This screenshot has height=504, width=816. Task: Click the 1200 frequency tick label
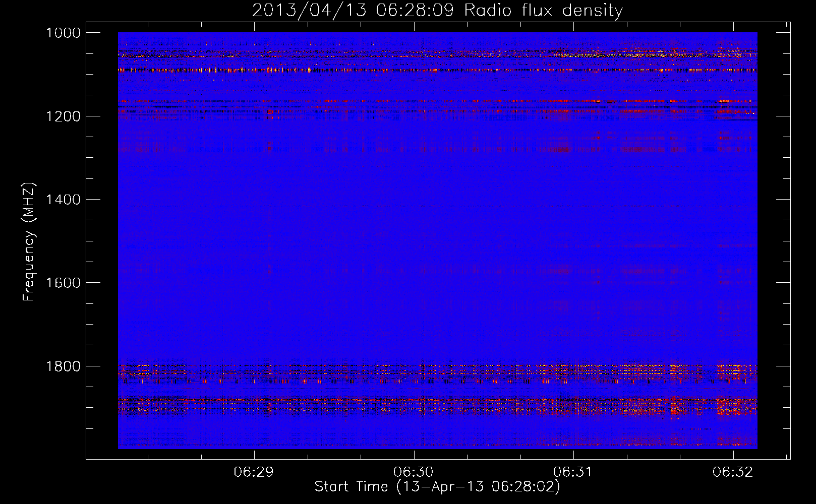[x=63, y=116]
